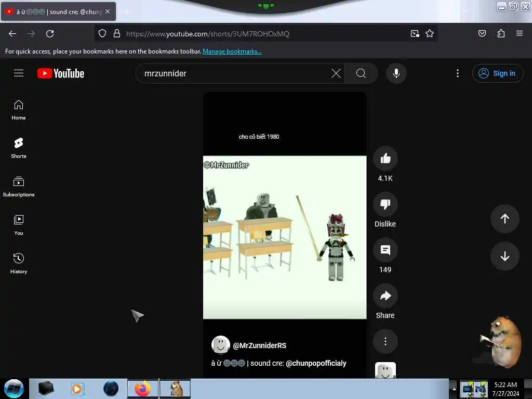Open the Pocket save icon
Viewport: 532px width, 399px height.
(x=482, y=34)
